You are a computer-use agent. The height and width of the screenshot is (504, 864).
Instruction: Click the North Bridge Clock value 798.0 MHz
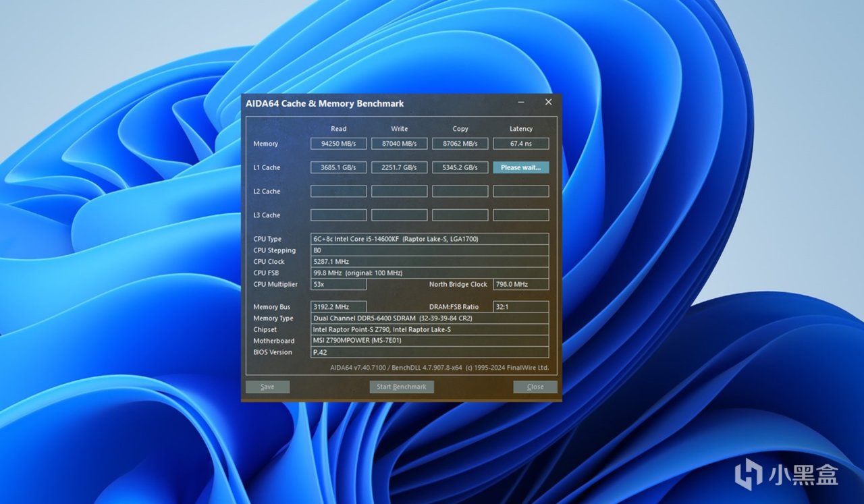click(521, 285)
